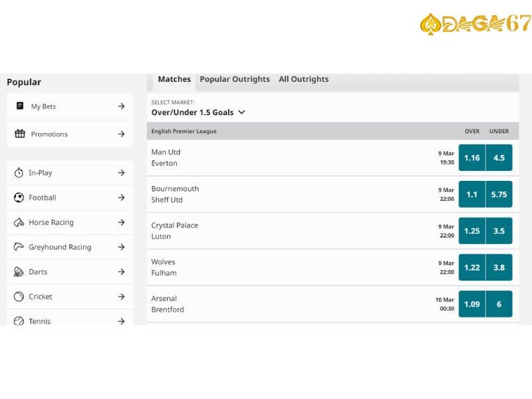
Task: Click the Cricket ball icon
Action: click(x=19, y=297)
